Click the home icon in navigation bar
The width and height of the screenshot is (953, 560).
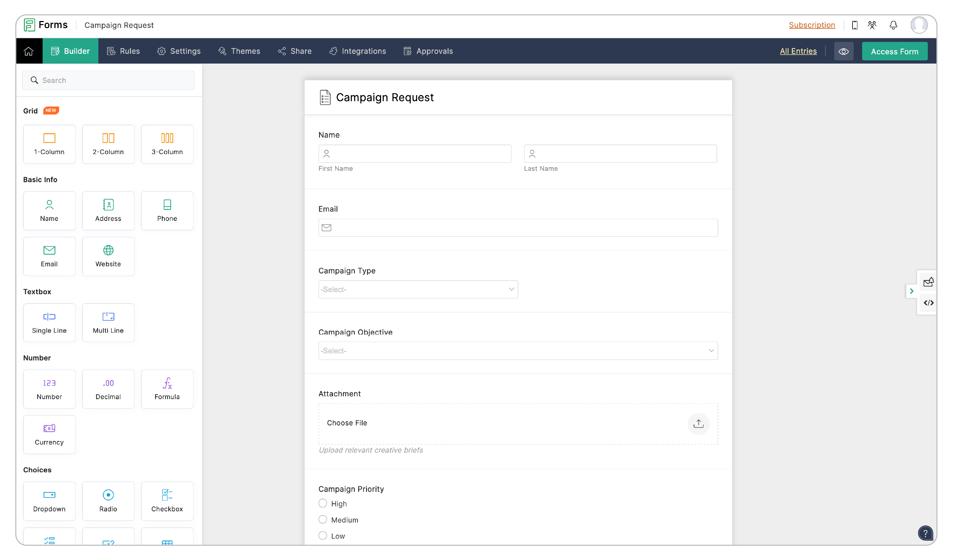[x=29, y=51]
